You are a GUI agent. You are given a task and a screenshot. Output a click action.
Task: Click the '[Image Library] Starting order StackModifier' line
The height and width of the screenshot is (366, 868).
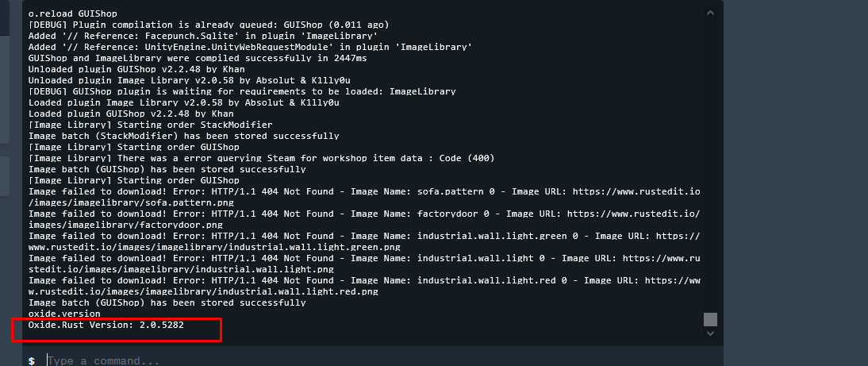(x=151, y=125)
